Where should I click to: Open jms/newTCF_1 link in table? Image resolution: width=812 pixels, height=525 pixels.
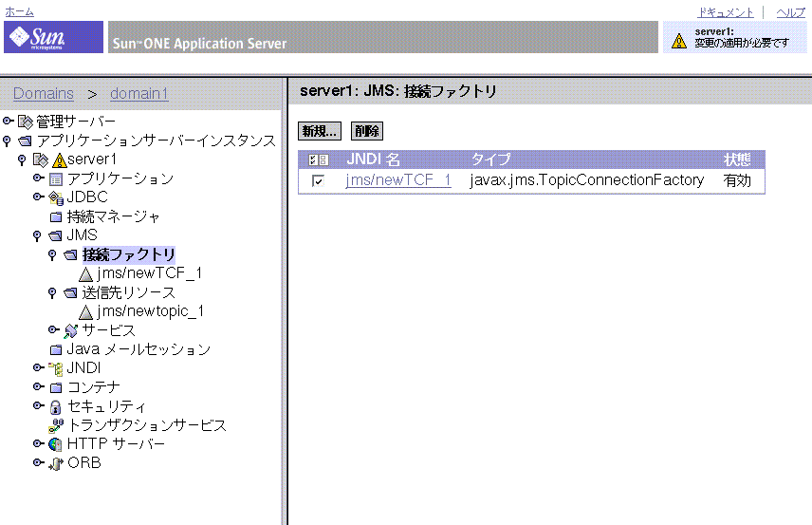coord(398,179)
